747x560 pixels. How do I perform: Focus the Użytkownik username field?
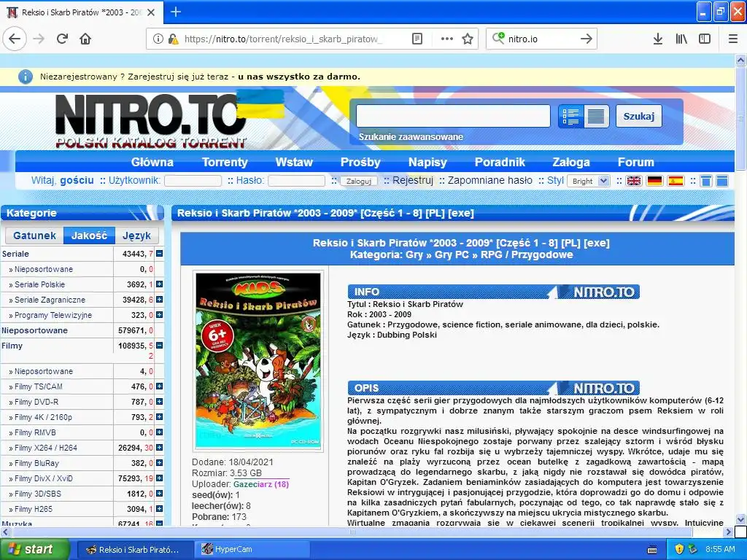(193, 181)
